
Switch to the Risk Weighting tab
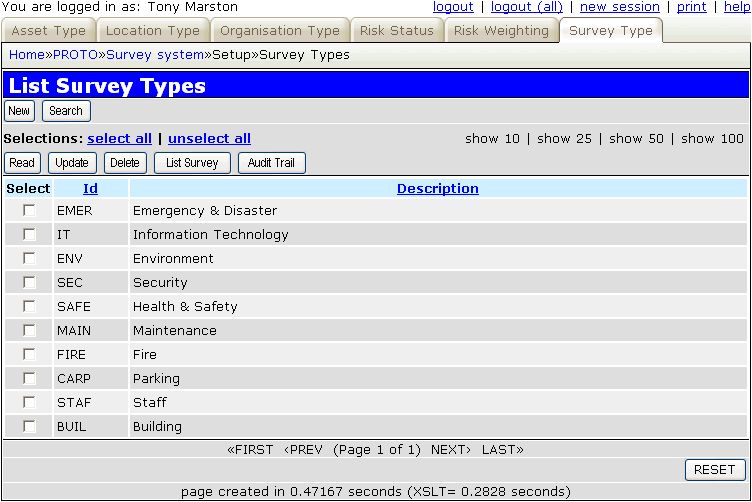click(501, 31)
